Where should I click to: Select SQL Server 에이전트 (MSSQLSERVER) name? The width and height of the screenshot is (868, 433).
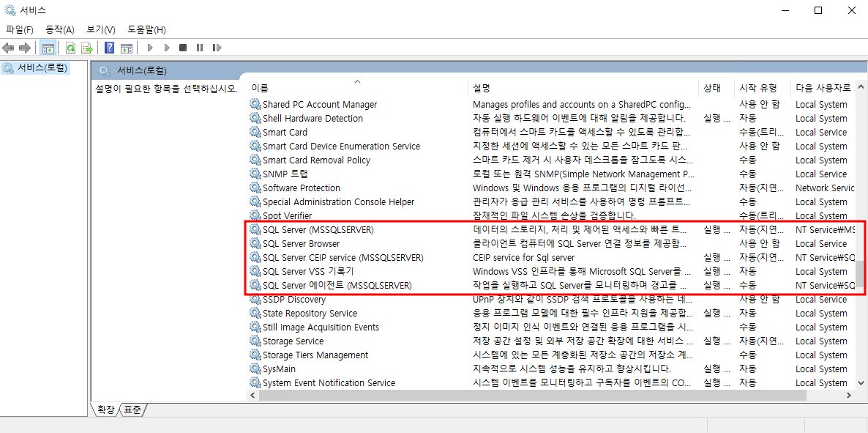pyautogui.click(x=337, y=286)
